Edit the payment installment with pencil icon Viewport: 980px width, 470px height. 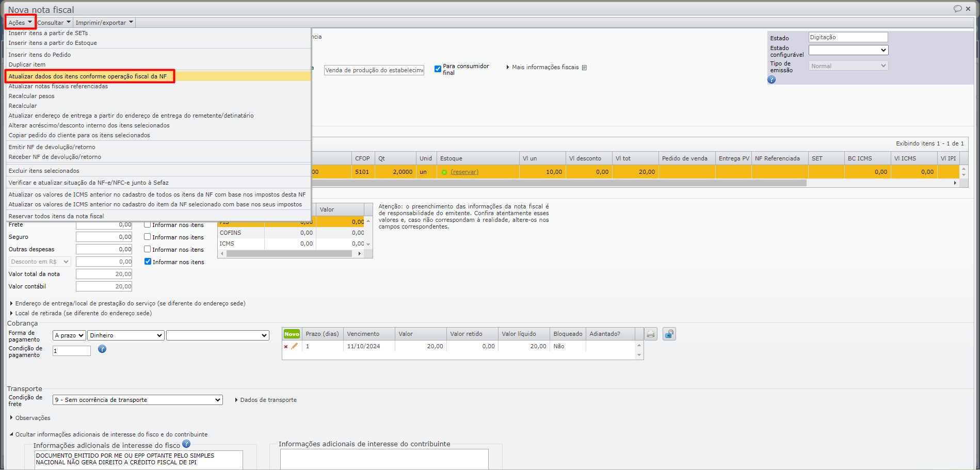[x=295, y=346]
